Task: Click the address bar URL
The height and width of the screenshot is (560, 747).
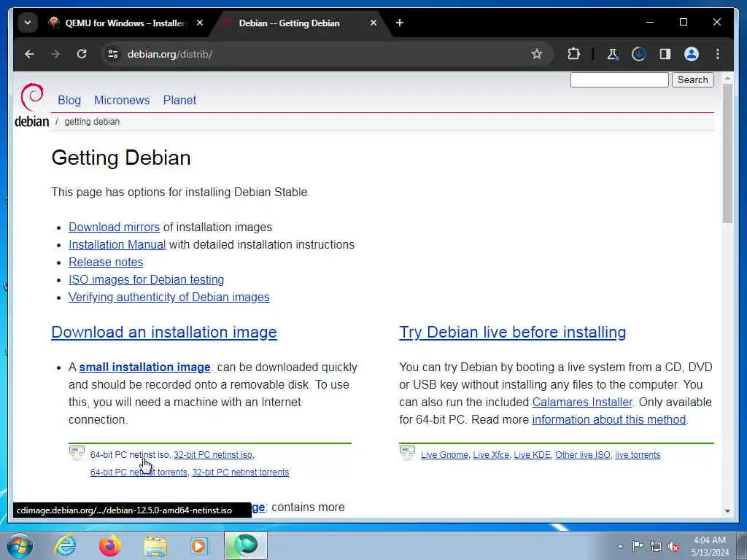Action: coord(170,54)
